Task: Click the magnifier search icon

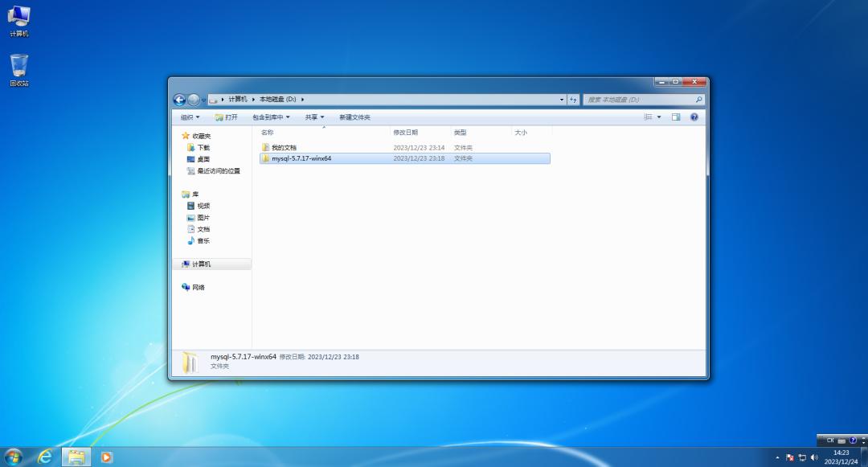Action: [x=698, y=100]
